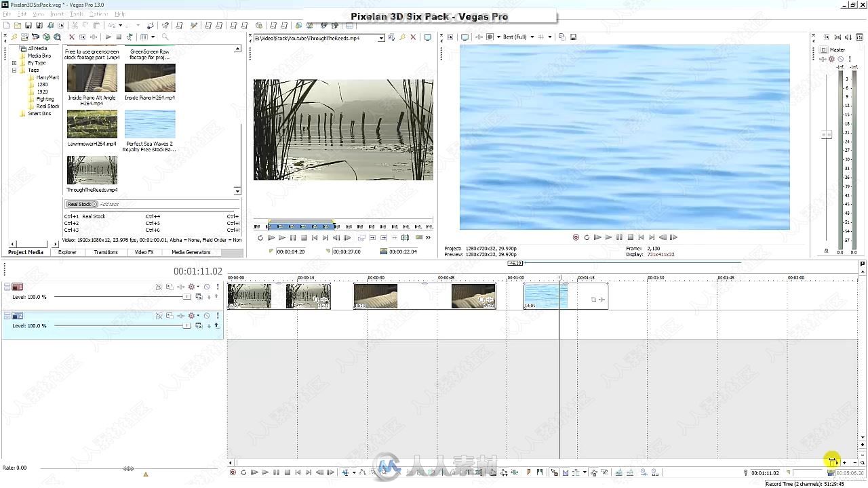Click the Rate scrub slider control
Image resolution: width=868 pixels, height=488 pixels.
128,468
